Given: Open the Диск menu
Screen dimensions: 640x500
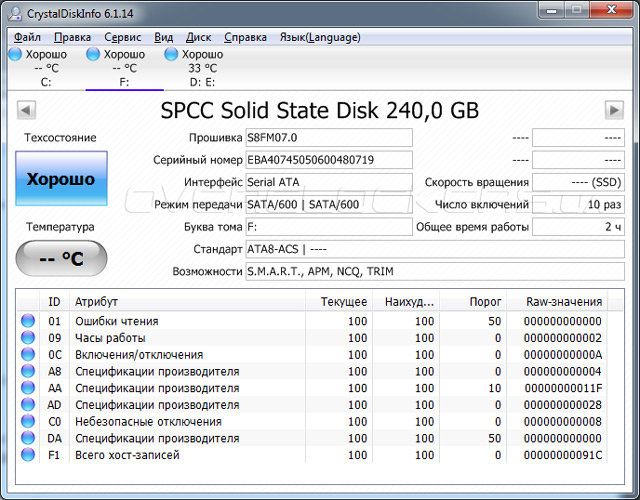Looking at the screenshot, I should [x=198, y=37].
